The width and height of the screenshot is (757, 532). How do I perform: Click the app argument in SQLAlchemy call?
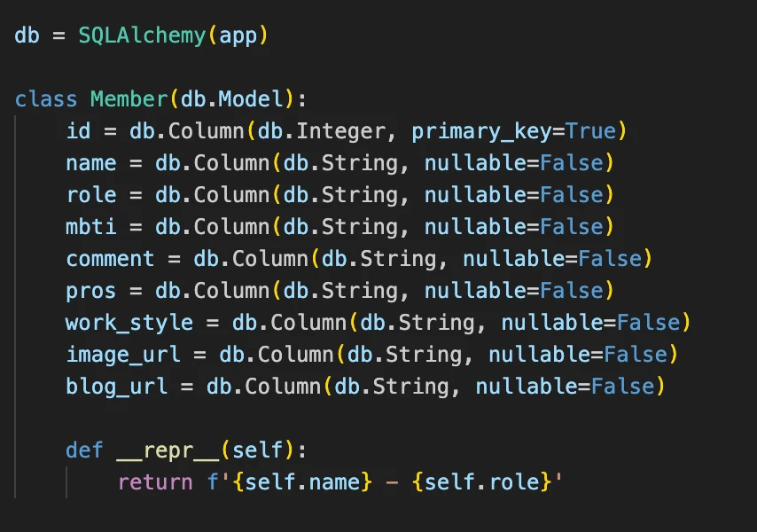[238, 36]
